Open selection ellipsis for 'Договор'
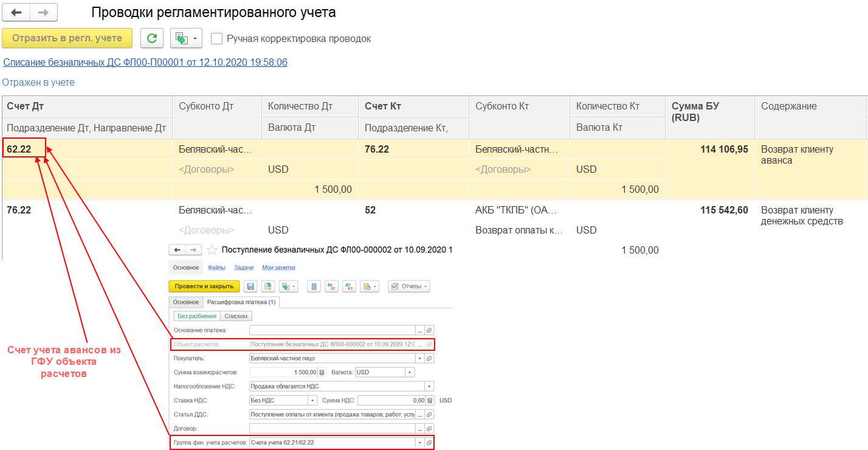868x450 pixels. pyautogui.click(x=419, y=428)
